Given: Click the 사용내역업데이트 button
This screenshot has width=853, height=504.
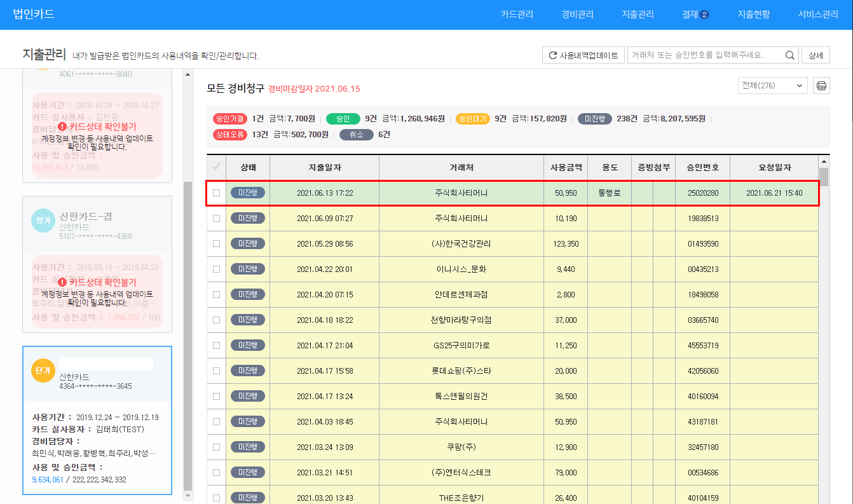Looking at the screenshot, I should click(x=583, y=55).
